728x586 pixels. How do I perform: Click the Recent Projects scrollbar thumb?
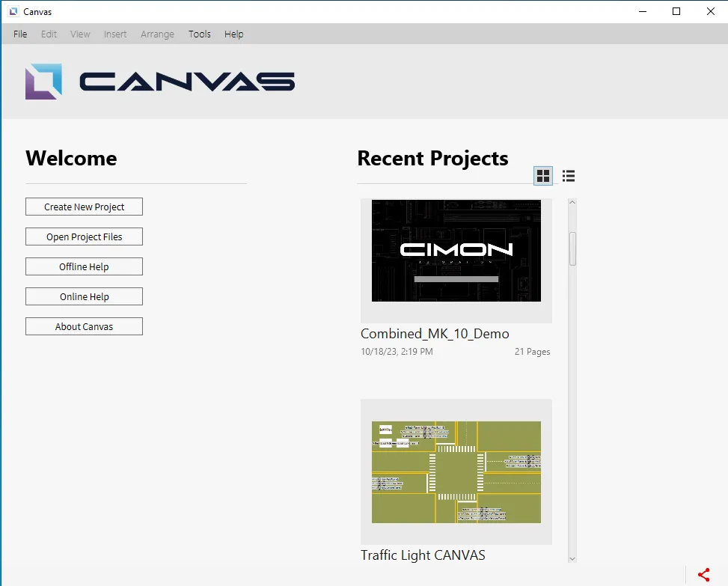coord(572,248)
